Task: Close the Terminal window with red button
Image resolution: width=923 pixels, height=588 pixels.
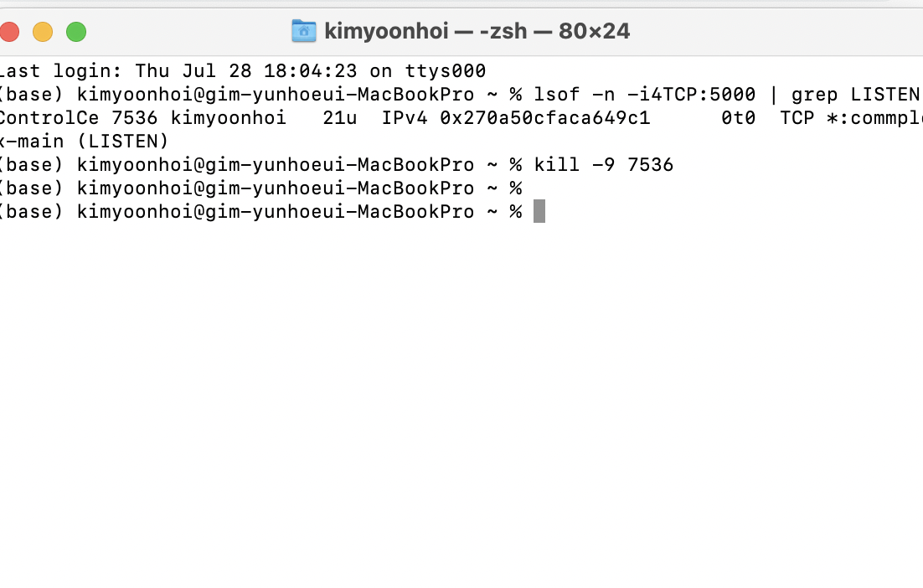Action: click(9, 32)
